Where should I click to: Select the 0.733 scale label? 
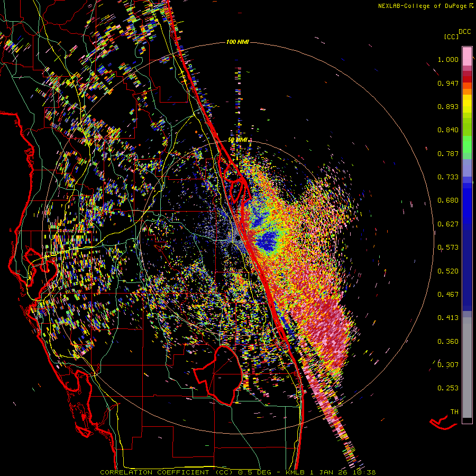[448, 177]
